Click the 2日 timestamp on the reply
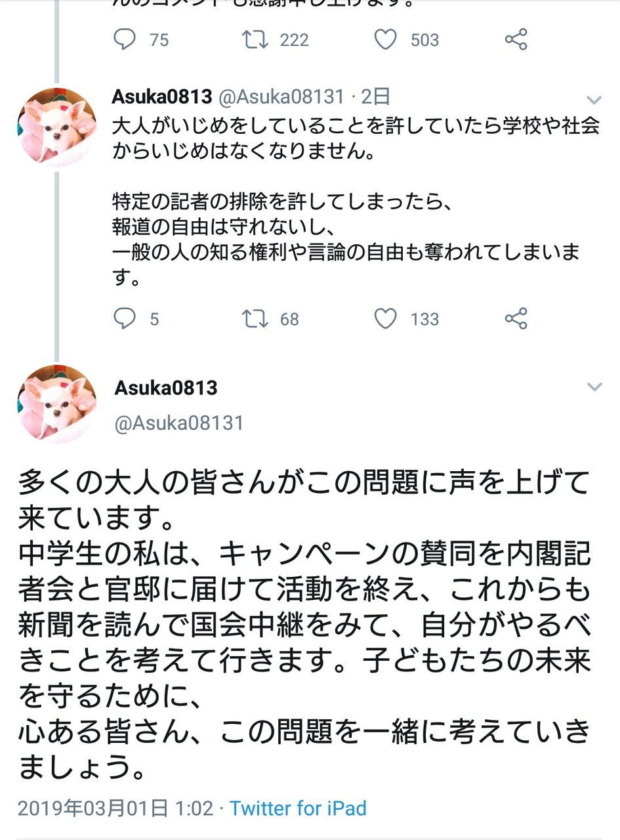The image size is (620, 840). [x=375, y=97]
